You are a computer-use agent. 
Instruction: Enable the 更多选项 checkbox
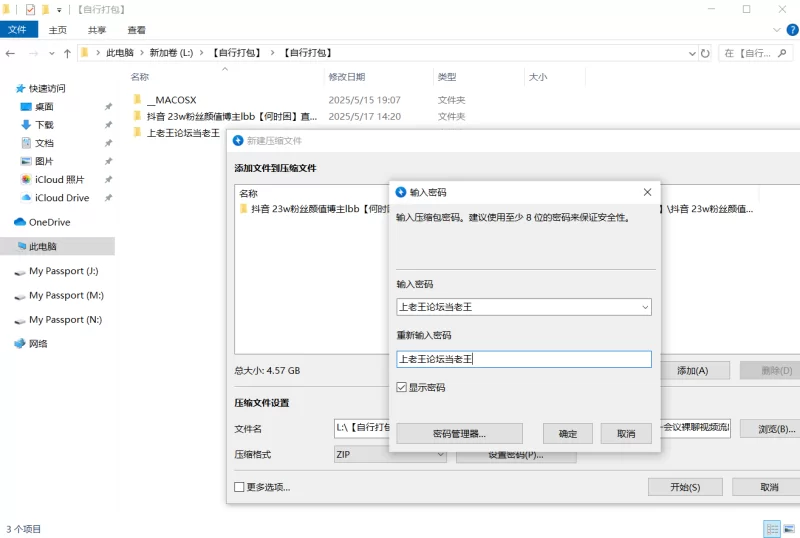coord(239,487)
